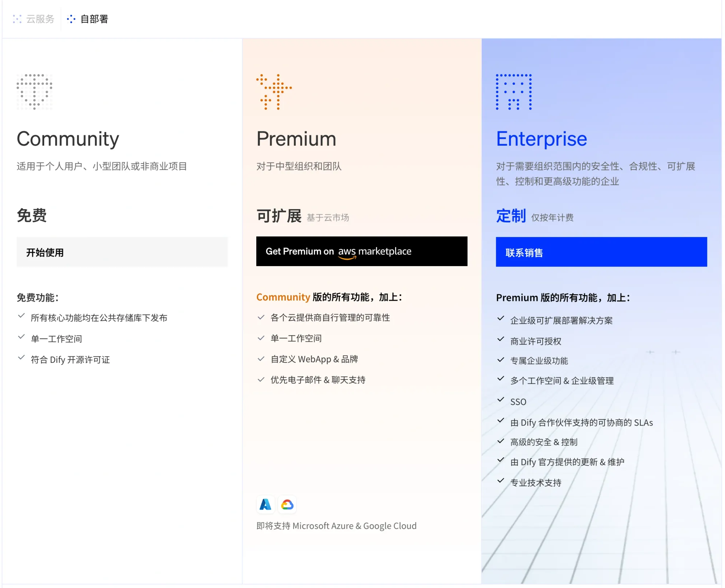The height and width of the screenshot is (588, 725).
Task: Click 对于中型组织和团队 description
Action: point(299,166)
